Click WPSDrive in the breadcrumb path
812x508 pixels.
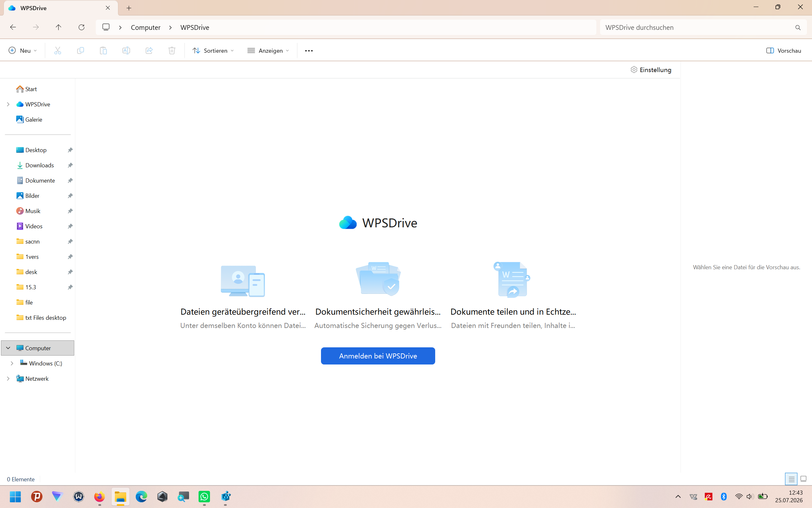pos(195,28)
